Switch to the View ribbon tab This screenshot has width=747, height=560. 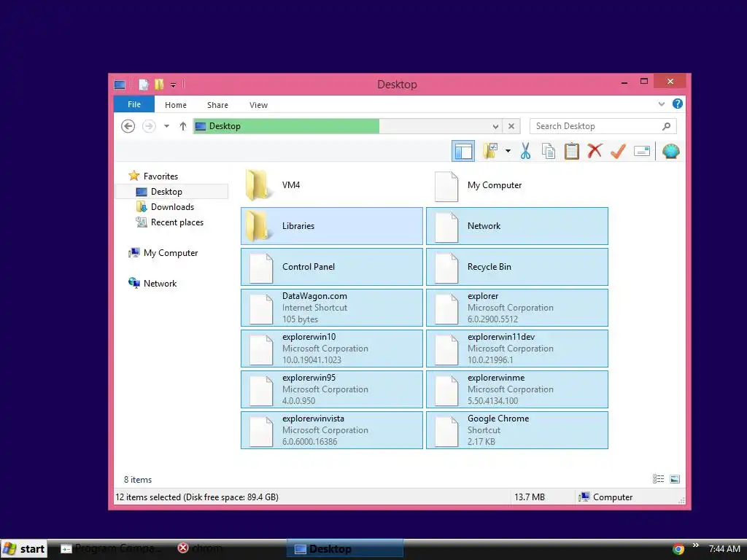click(259, 105)
